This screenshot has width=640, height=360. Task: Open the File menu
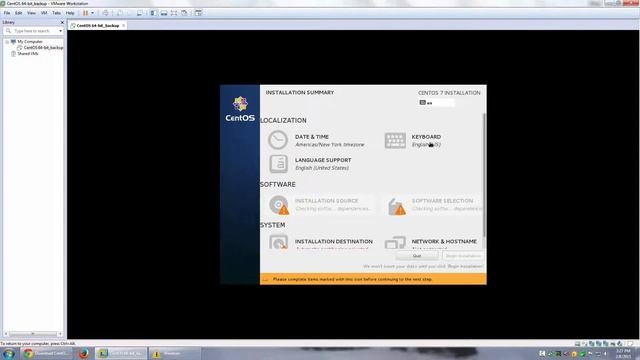pos(7,13)
